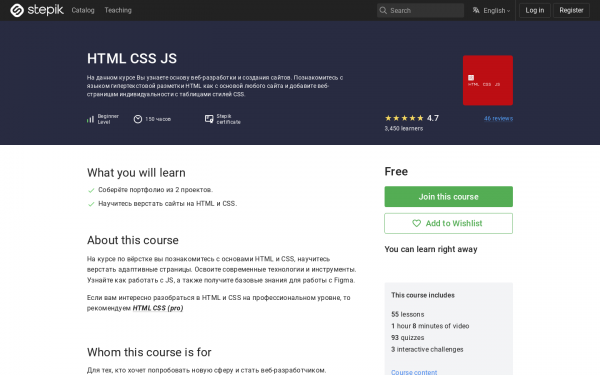This screenshot has height=375, width=600.
Task: Click the 4.7 rating value
Action: coord(433,118)
